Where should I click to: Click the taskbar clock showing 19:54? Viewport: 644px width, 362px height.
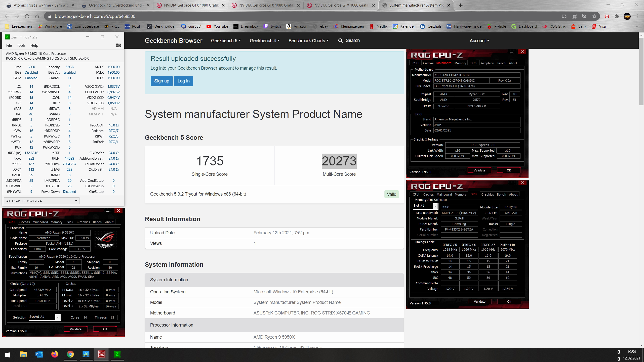631,352
